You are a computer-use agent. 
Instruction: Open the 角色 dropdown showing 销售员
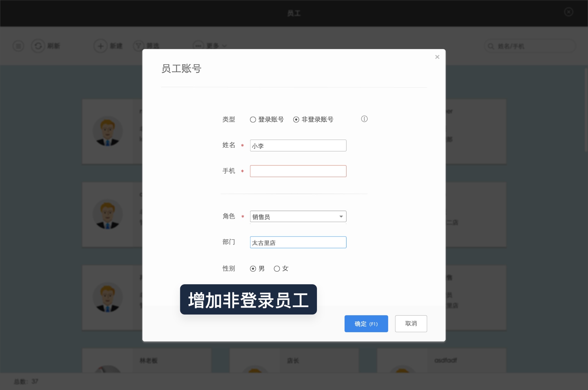click(298, 216)
